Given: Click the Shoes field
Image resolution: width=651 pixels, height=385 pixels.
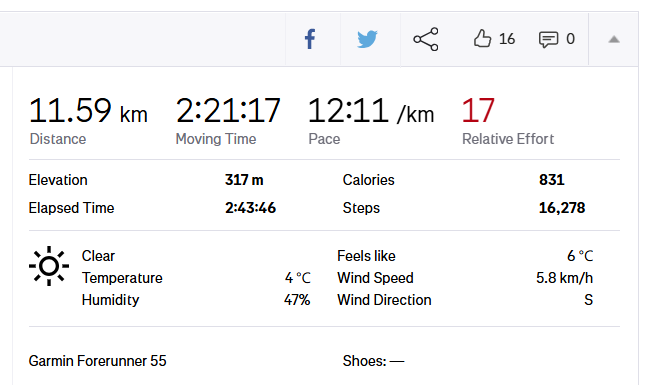Looking at the screenshot, I should pyautogui.click(x=373, y=361).
